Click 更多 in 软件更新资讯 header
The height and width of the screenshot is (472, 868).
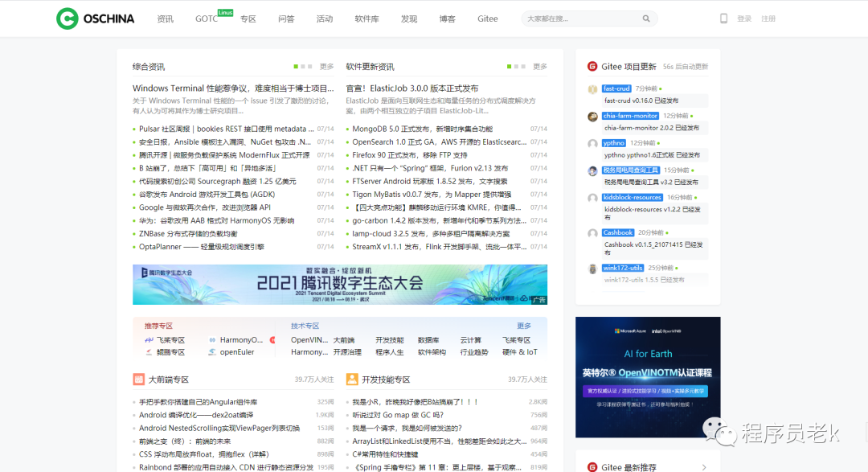pos(540,67)
